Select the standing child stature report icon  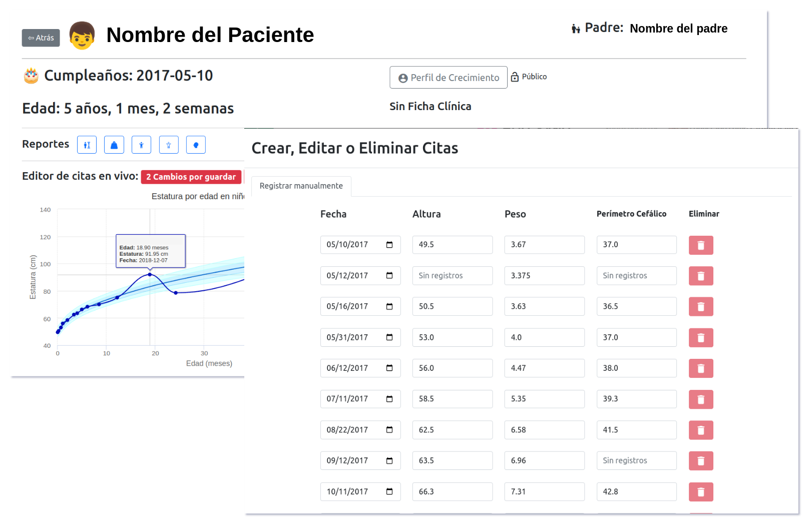[141, 145]
